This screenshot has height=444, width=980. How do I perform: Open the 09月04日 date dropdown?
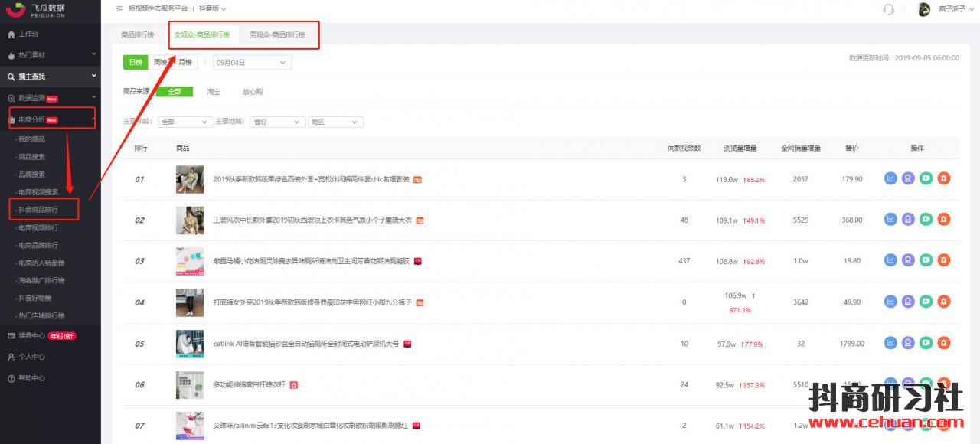click(x=252, y=63)
